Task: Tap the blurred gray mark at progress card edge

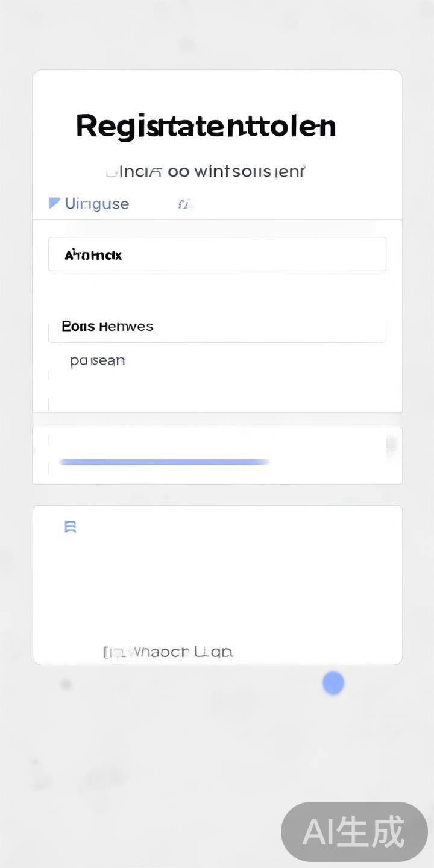Action: point(392,445)
